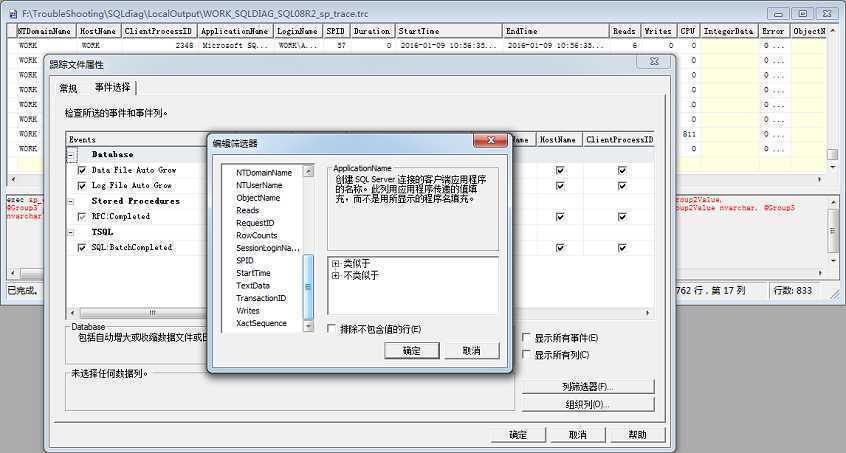Enable the show all events checkbox
Screen dimensions: 846x453
[526, 338]
